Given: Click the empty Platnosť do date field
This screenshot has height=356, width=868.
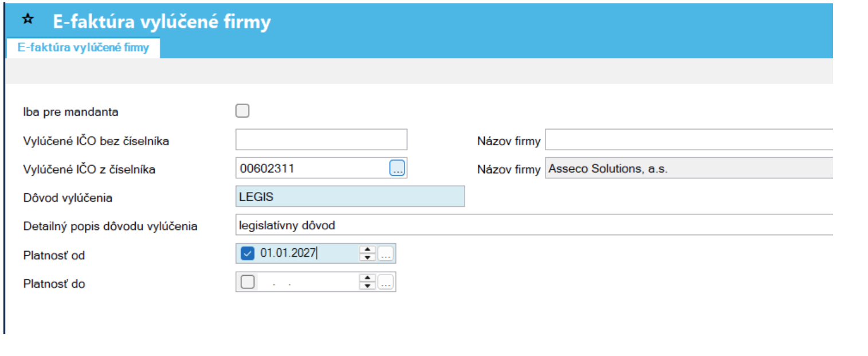Looking at the screenshot, I should point(308,282).
